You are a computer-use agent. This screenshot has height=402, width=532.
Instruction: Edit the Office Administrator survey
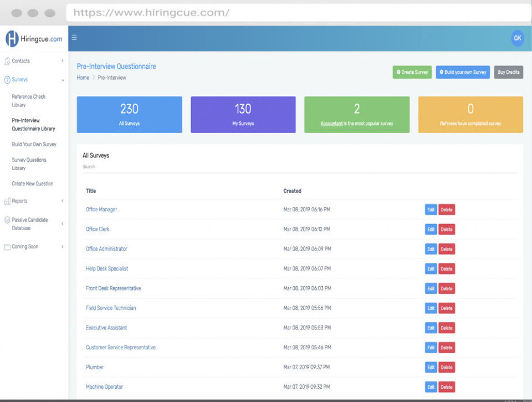[431, 249]
